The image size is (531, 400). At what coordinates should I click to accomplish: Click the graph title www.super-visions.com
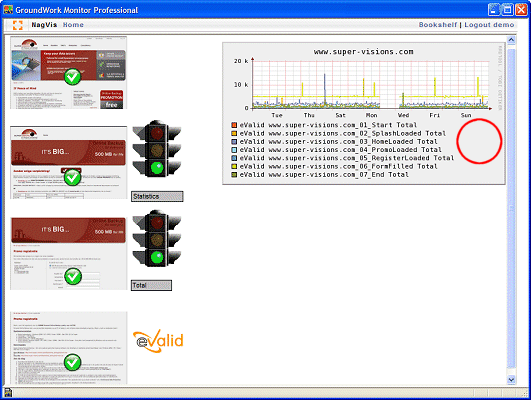pos(363,52)
